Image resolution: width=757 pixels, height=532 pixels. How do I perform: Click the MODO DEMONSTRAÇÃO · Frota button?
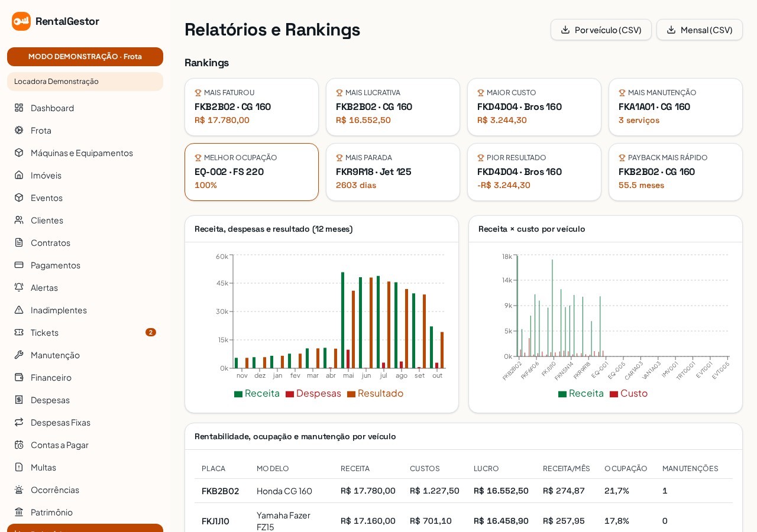85,57
